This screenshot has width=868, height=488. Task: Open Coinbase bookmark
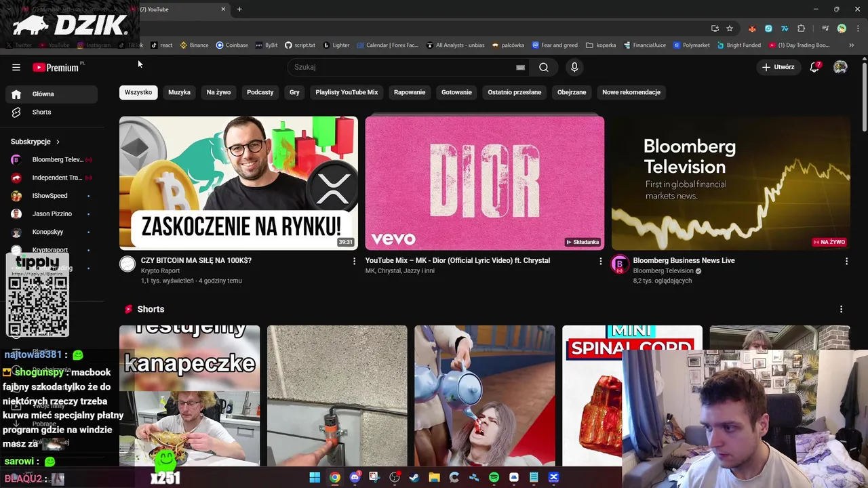tap(232, 45)
